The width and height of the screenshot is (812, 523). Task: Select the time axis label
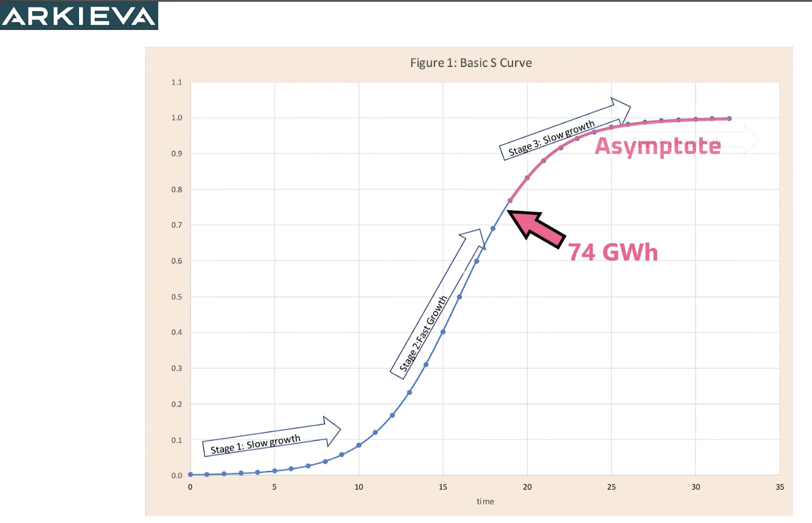click(x=485, y=501)
